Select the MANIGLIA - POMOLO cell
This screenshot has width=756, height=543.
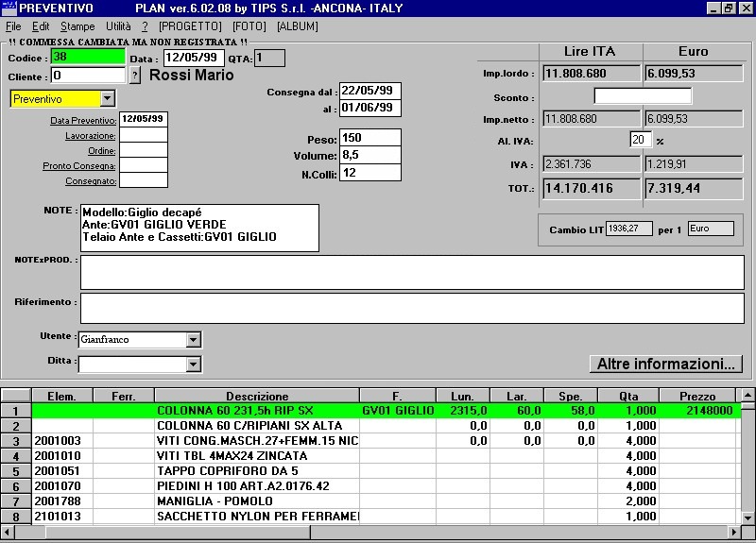click(x=257, y=501)
